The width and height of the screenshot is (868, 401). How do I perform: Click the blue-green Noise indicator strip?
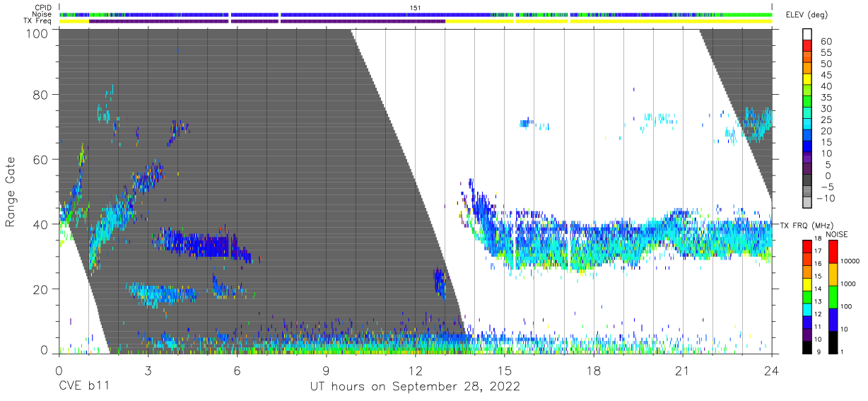click(x=416, y=14)
